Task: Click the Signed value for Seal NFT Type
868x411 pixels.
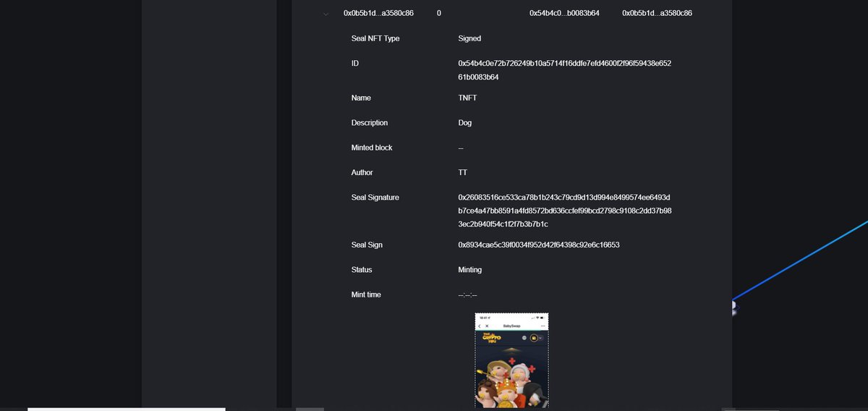Action: (x=469, y=39)
